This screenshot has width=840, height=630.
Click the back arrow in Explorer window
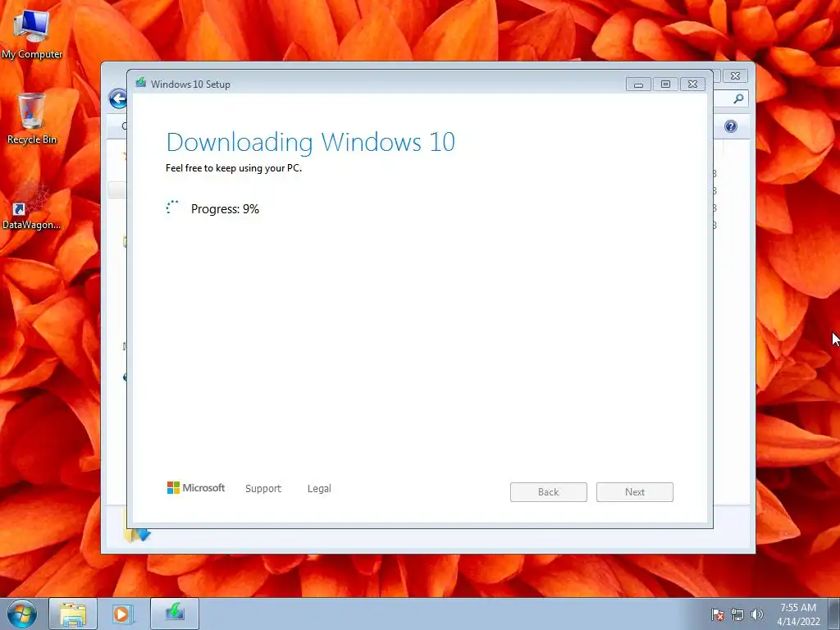tap(117, 98)
